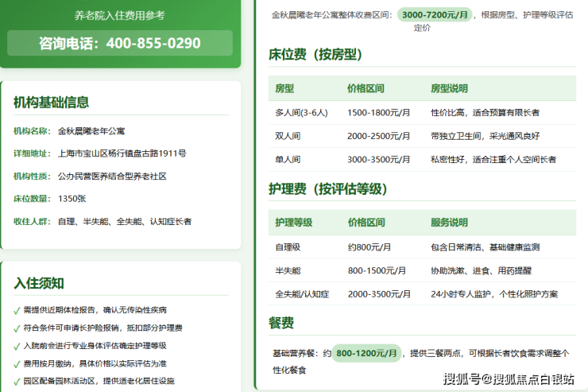Click the 机构名称 label
This screenshot has width=588, height=392.
tap(32, 131)
